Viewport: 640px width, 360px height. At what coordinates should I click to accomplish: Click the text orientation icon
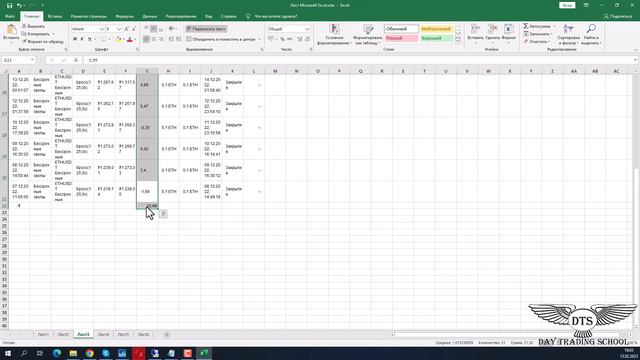pos(172,29)
